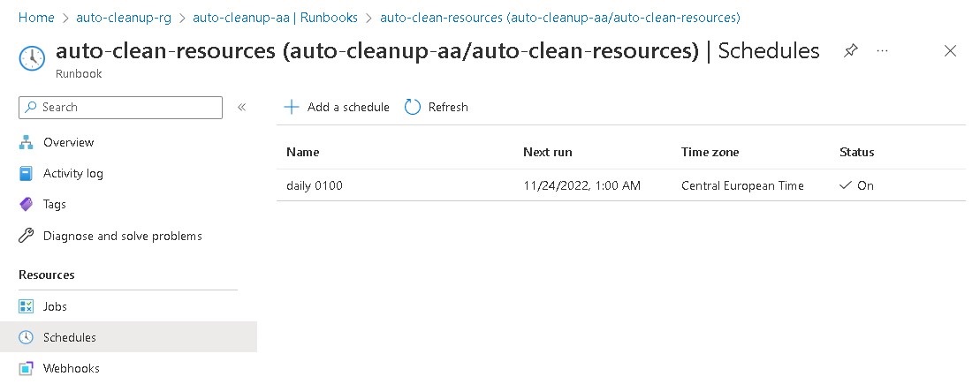
Task: Focus the sidebar Search field
Action: (120, 108)
